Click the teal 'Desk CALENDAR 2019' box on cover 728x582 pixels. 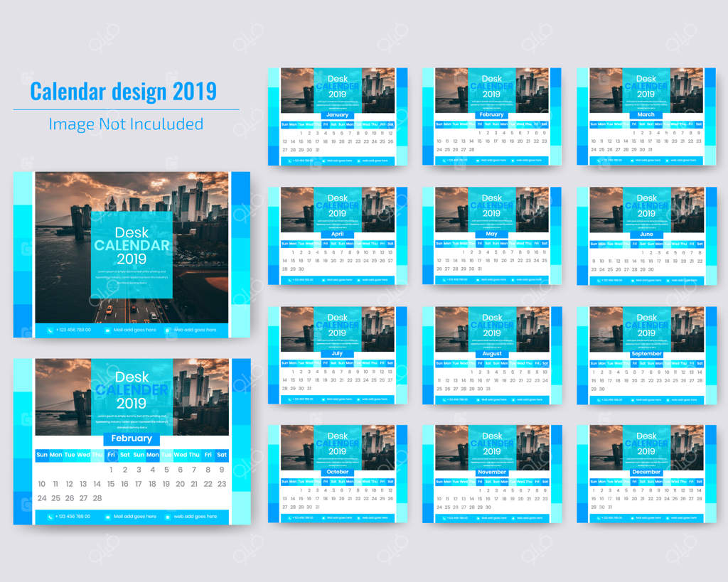pyautogui.click(x=132, y=254)
